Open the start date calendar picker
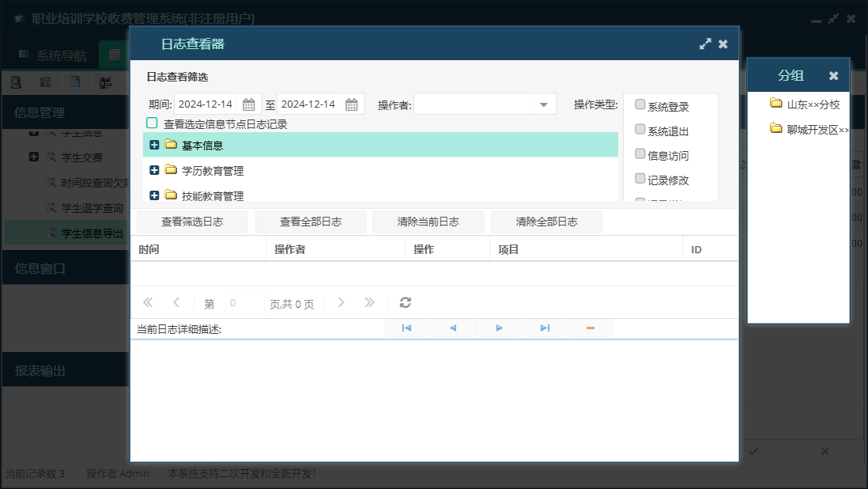Screen dimensions: 868x489 click(248, 104)
